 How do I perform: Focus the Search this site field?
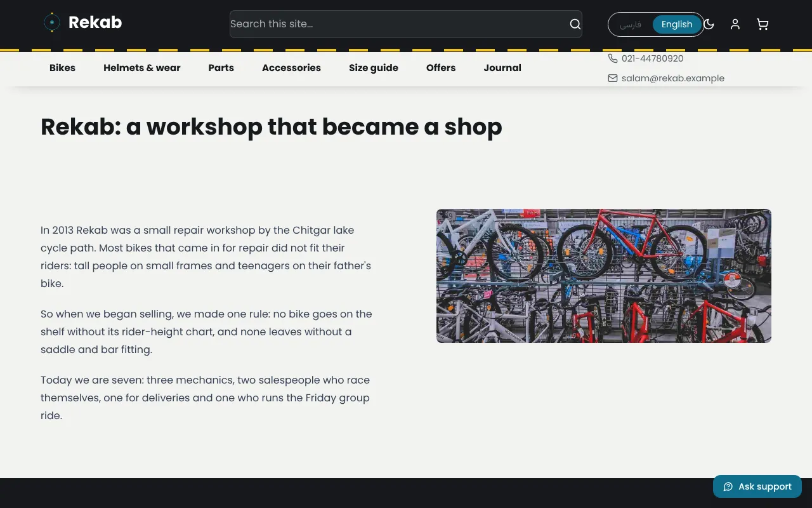406,24
